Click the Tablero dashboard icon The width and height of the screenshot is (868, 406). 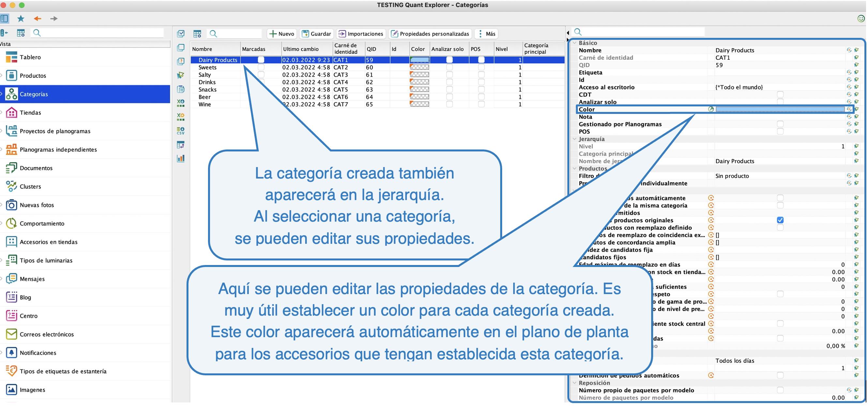coord(11,57)
